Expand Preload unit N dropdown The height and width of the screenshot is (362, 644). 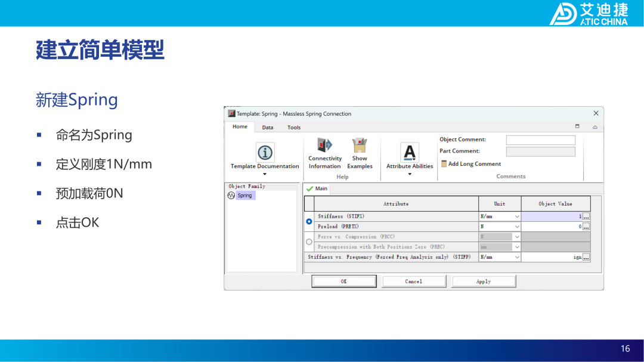coord(516,227)
